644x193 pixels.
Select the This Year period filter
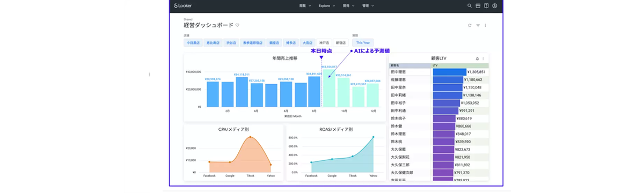point(363,42)
